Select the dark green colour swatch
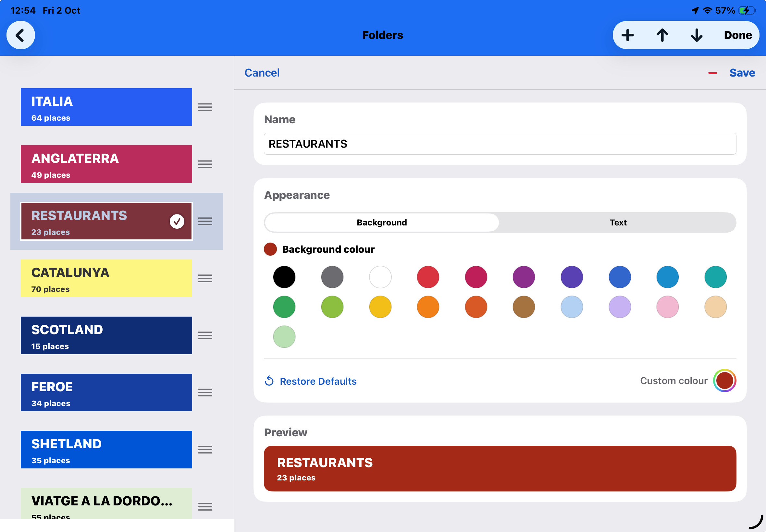 pos(284,307)
